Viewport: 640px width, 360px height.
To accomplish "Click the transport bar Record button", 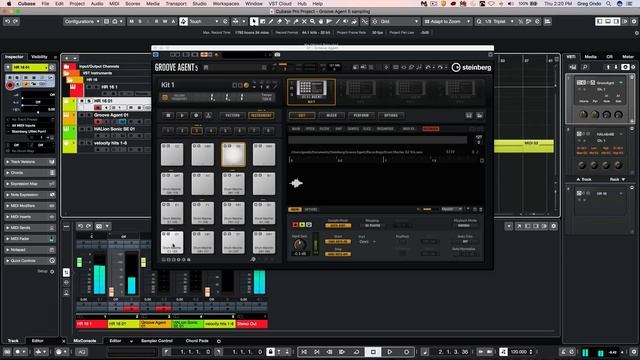I will pos(407,351).
